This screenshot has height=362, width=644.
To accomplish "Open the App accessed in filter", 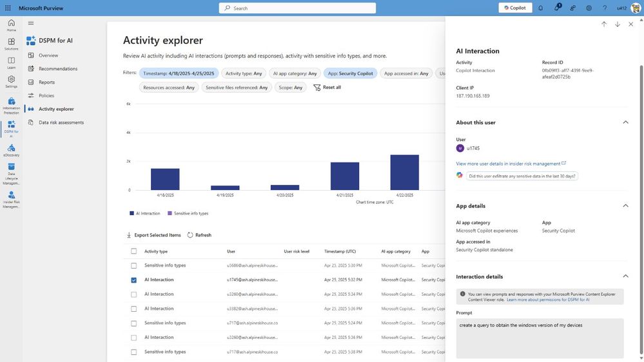I will point(406,73).
